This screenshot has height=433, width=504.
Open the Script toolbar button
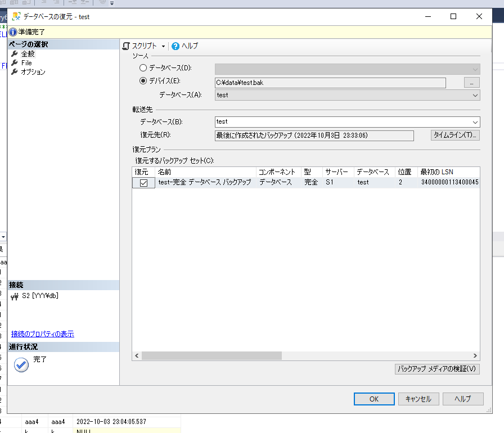[x=139, y=46]
